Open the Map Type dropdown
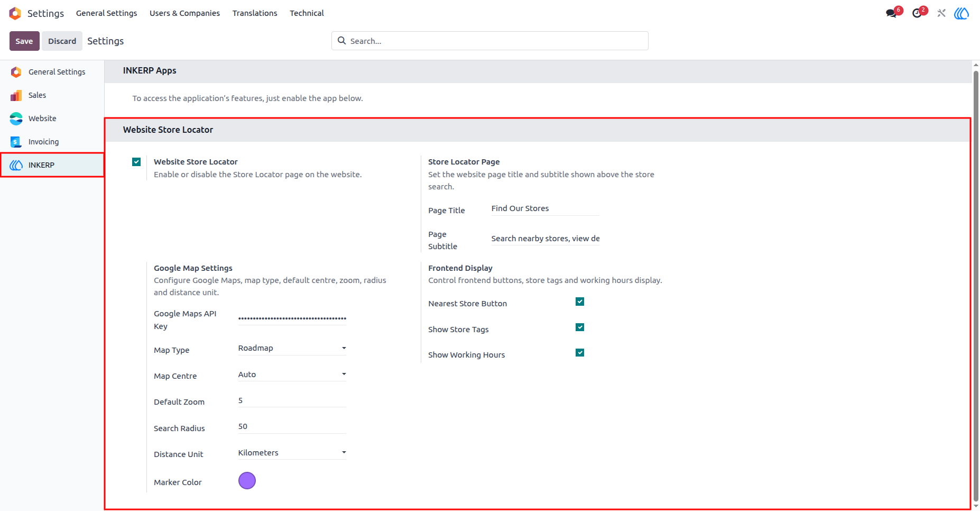 click(x=292, y=348)
